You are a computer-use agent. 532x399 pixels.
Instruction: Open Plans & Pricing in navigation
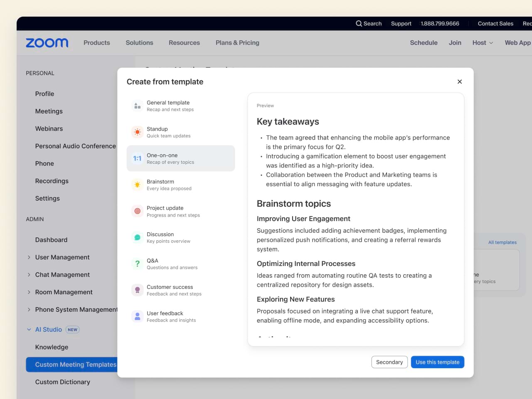click(x=237, y=43)
